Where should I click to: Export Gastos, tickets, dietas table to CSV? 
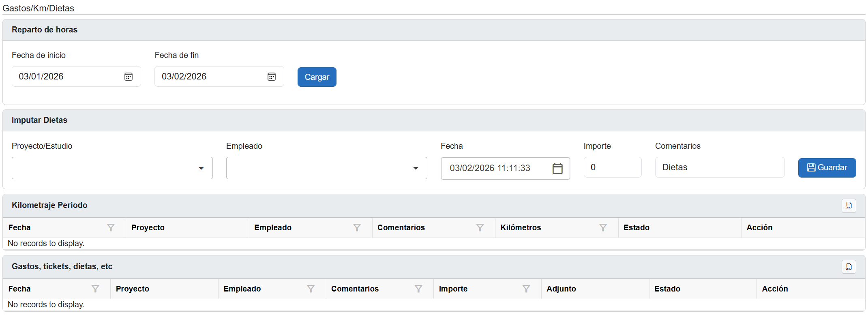(x=849, y=267)
